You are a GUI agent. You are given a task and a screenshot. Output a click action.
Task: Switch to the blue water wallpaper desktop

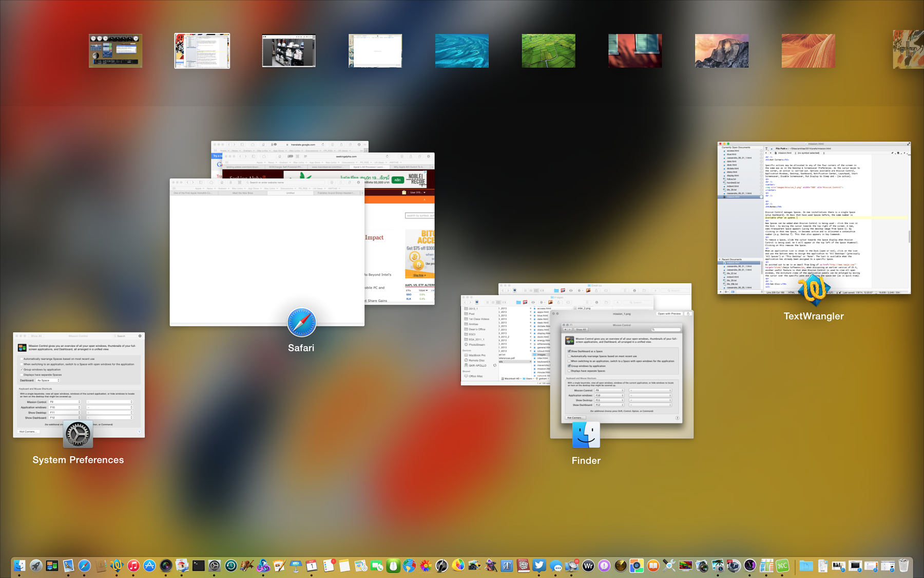pos(462,51)
